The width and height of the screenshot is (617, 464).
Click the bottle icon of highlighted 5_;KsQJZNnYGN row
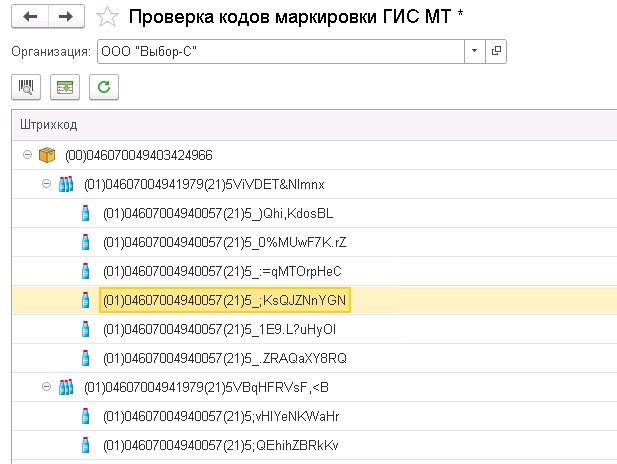pyautogui.click(x=85, y=300)
